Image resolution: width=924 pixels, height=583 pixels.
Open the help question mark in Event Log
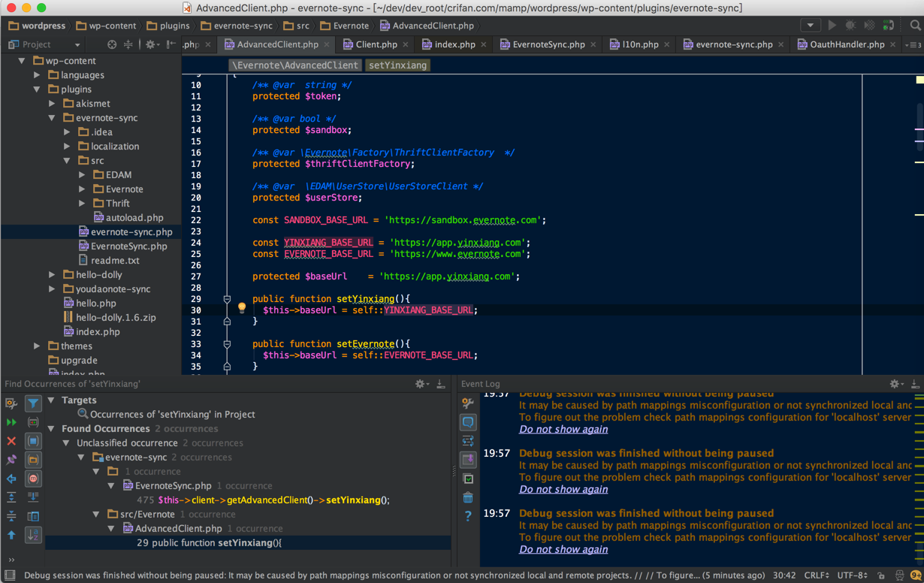[x=468, y=516]
